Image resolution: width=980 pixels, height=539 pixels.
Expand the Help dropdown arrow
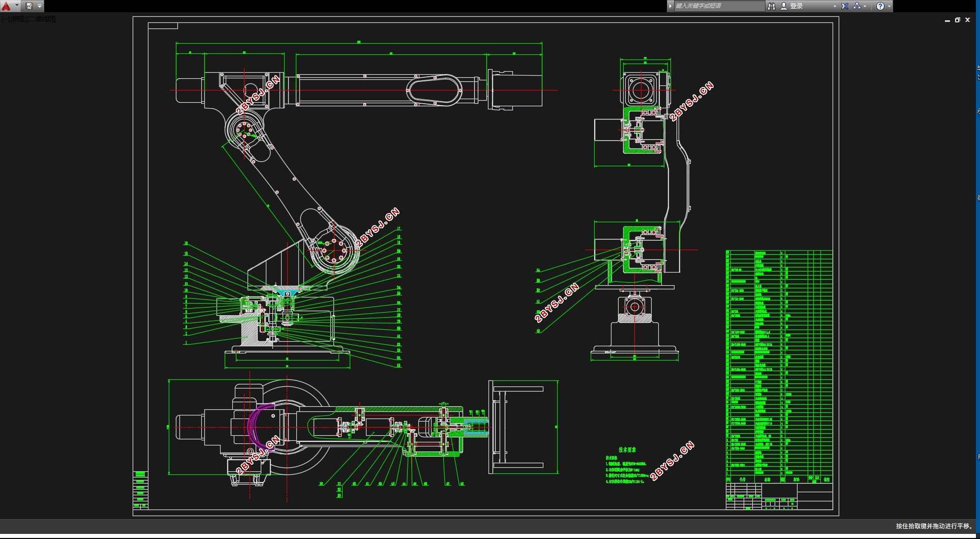(x=889, y=6)
